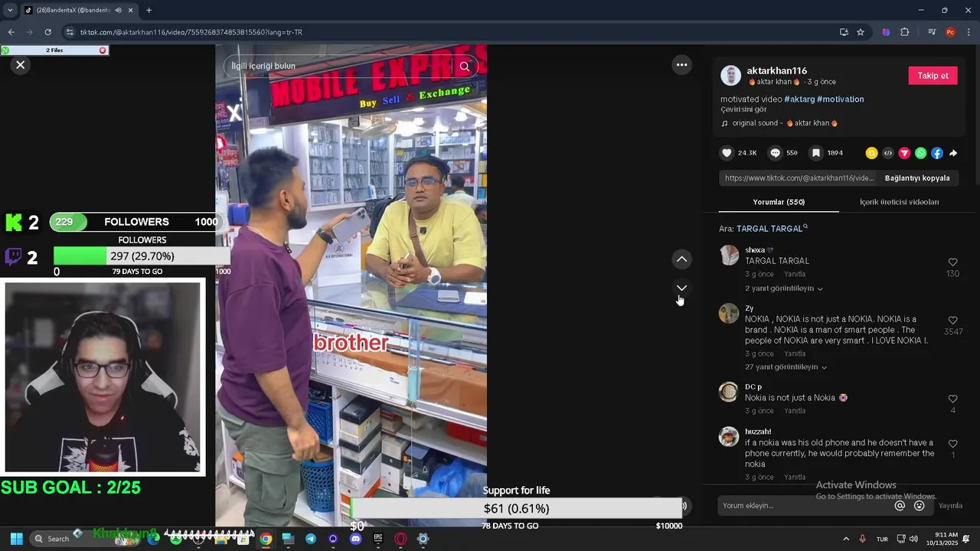
Task: Send to friends with pink arrow icon
Action: point(904,153)
